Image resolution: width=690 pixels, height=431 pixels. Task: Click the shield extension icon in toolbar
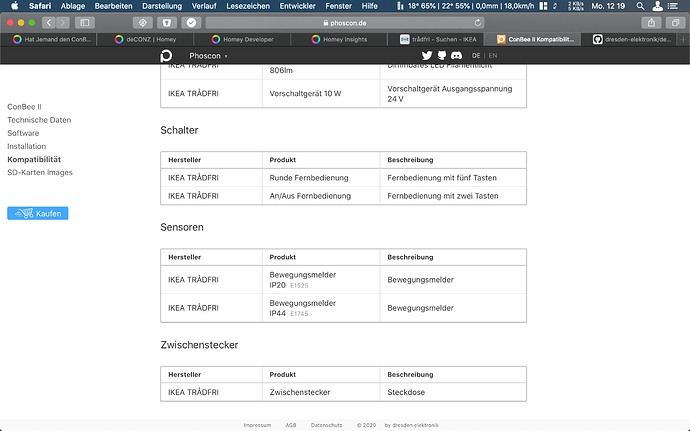coord(167,22)
